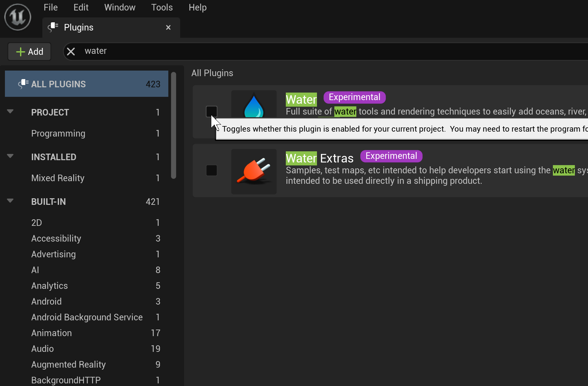
Task: Click the Unreal Engine logo icon
Action: pyautogui.click(x=18, y=17)
